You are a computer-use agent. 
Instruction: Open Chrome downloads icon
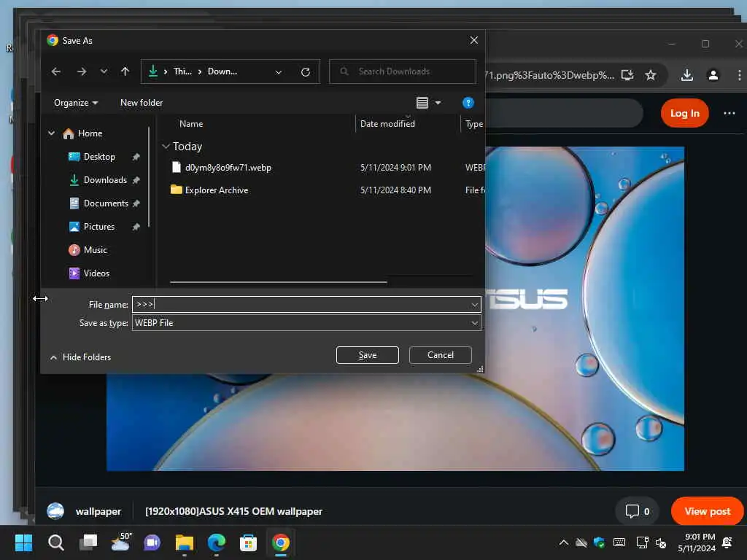pyautogui.click(x=687, y=75)
